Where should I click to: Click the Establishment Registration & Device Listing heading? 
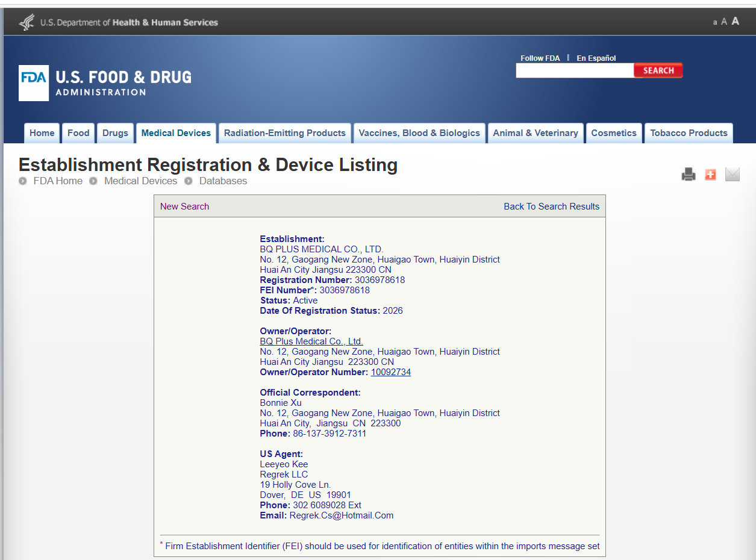pos(208,165)
